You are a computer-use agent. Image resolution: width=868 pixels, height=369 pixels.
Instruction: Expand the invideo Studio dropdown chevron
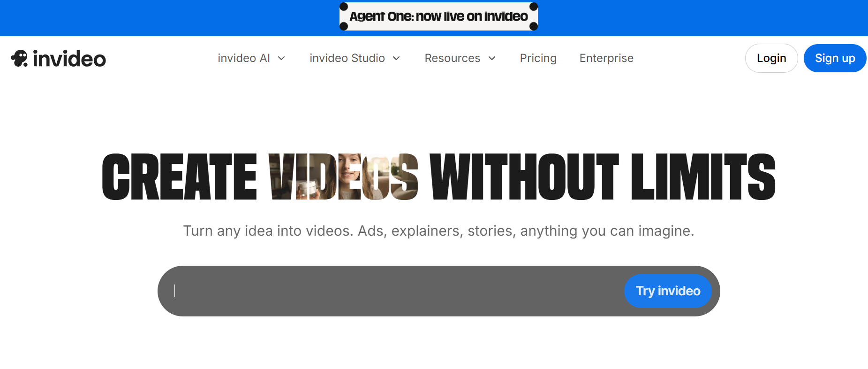point(396,58)
